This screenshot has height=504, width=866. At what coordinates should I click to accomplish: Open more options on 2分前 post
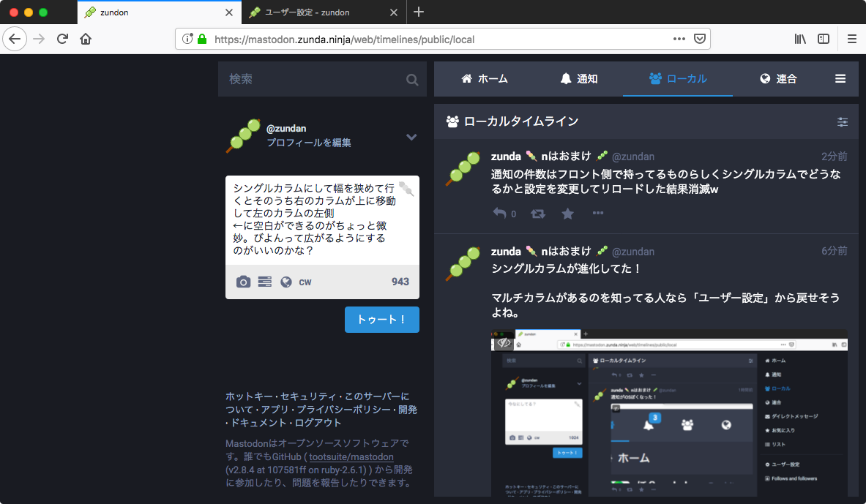click(598, 213)
